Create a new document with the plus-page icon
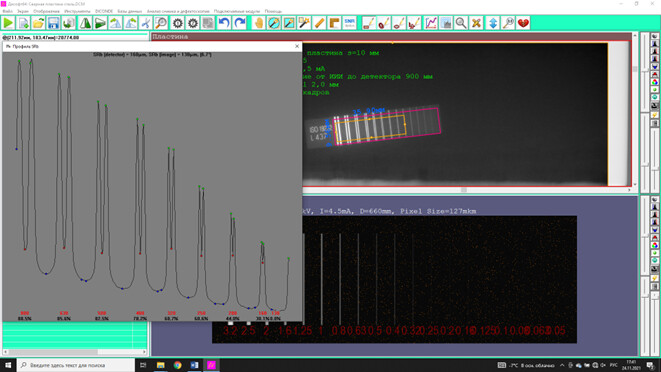This screenshot has width=661, height=372. click(24, 23)
